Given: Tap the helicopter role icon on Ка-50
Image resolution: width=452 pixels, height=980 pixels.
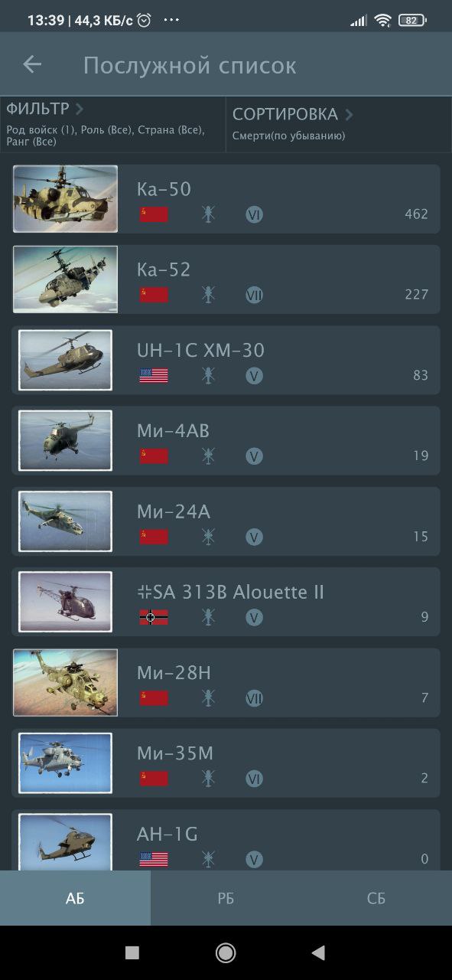Looking at the screenshot, I should [208, 214].
